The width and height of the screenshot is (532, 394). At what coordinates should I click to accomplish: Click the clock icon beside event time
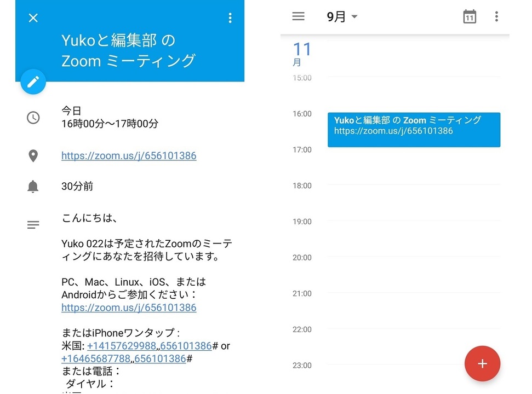[33, 118]
